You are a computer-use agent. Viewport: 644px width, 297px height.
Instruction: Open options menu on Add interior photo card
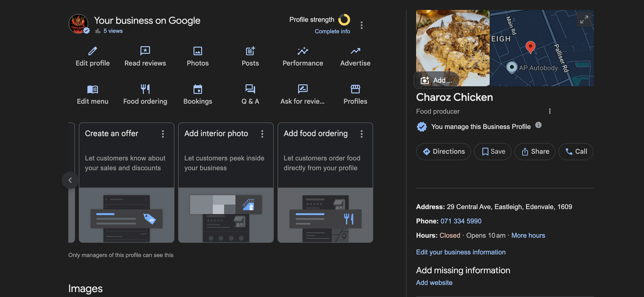pyautogui.click(x=262, y=134)
